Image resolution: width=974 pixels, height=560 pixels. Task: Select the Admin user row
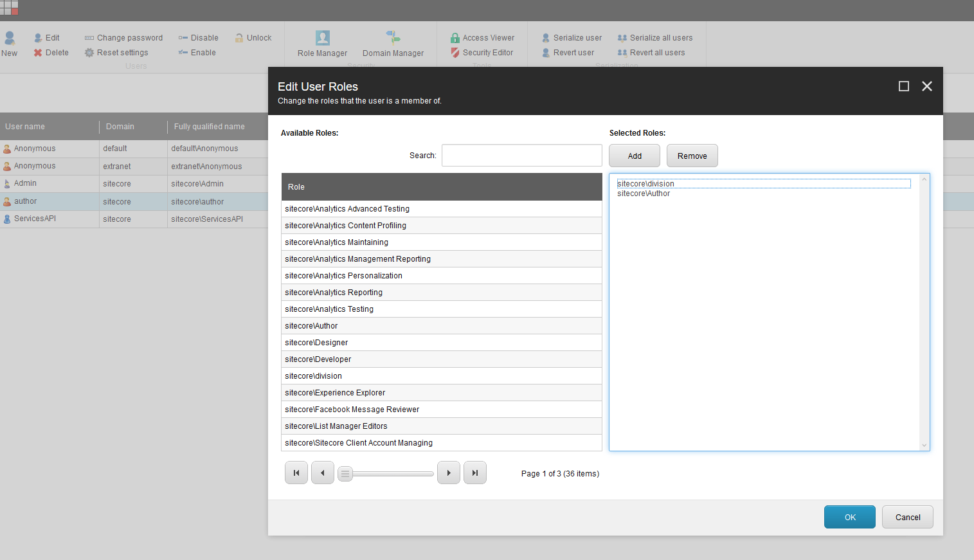click(134, 183)
